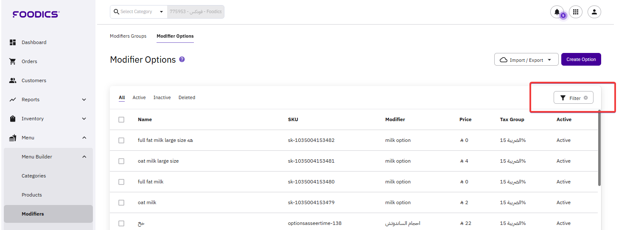644x230 pixels.
Task: Click the notifications bell icon
Action: click(x=557, y=12)
